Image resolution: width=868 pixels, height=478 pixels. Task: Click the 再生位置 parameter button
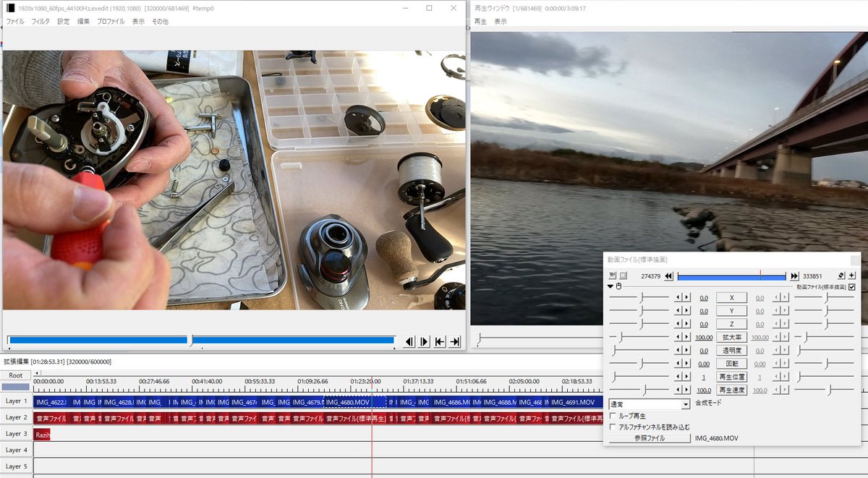731,377
